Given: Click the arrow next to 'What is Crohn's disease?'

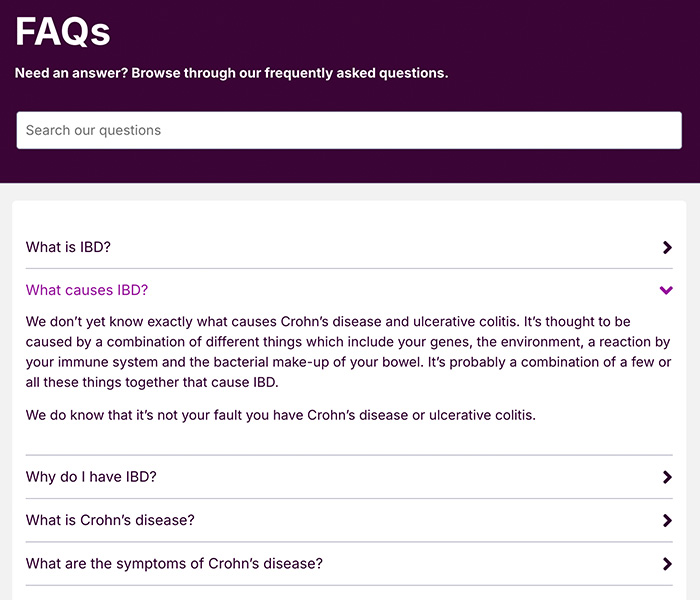Looking at the screenshot, I should [x=667, y=521].
